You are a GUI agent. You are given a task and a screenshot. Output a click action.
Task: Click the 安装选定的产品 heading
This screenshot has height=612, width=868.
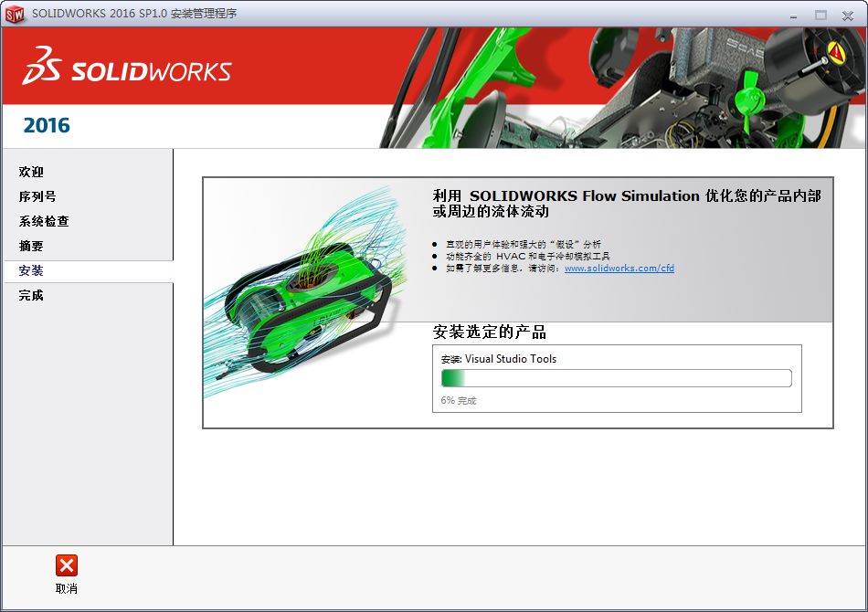[x=488, y=332]
